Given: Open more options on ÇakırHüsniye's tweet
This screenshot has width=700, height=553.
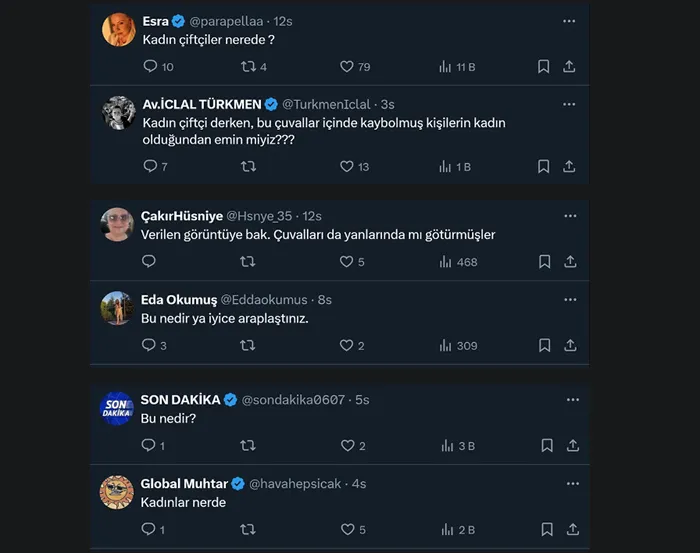Looking at the screenshot, I should [569, 216].
